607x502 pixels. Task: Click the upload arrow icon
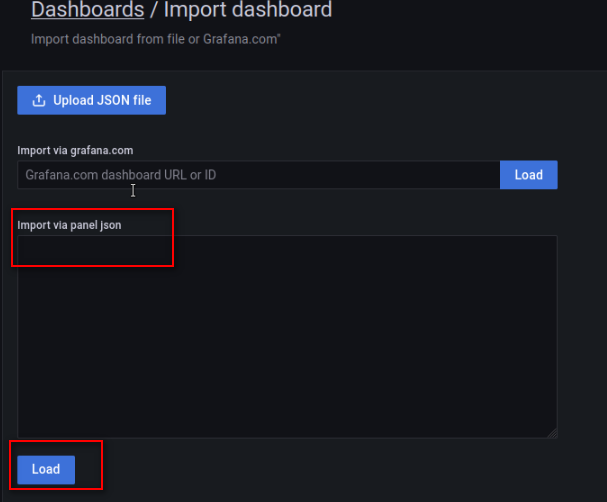39,101
